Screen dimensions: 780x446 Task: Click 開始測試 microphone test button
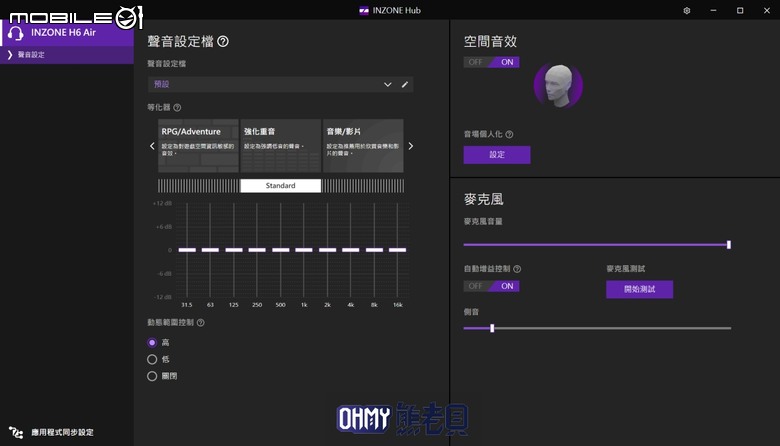coord(639,289)
